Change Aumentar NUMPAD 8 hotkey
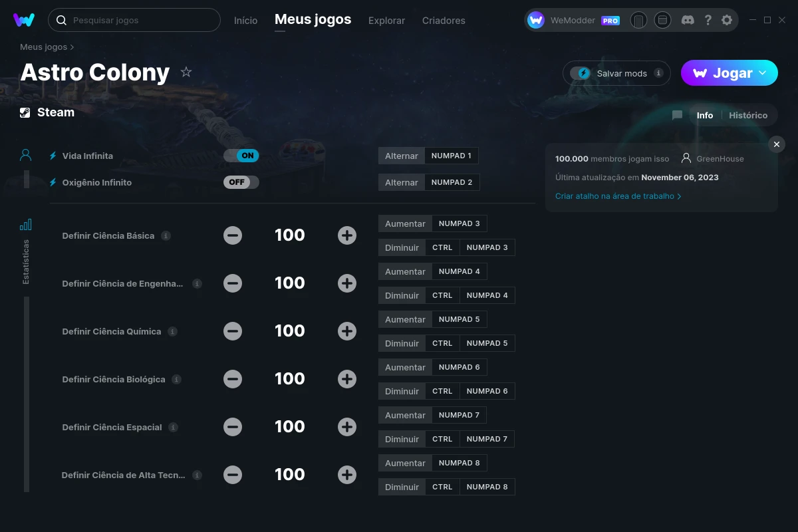Viewport: 798px width, 532px height. 460,463
